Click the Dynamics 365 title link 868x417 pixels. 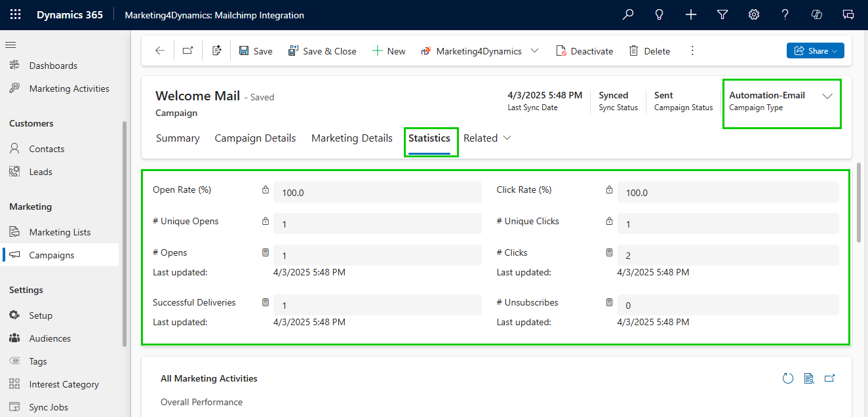point(69,14)
